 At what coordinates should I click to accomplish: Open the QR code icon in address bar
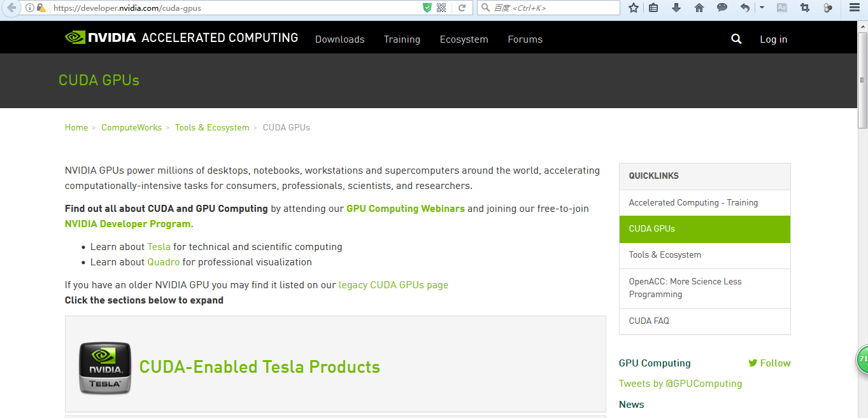(x=441, y=8)
